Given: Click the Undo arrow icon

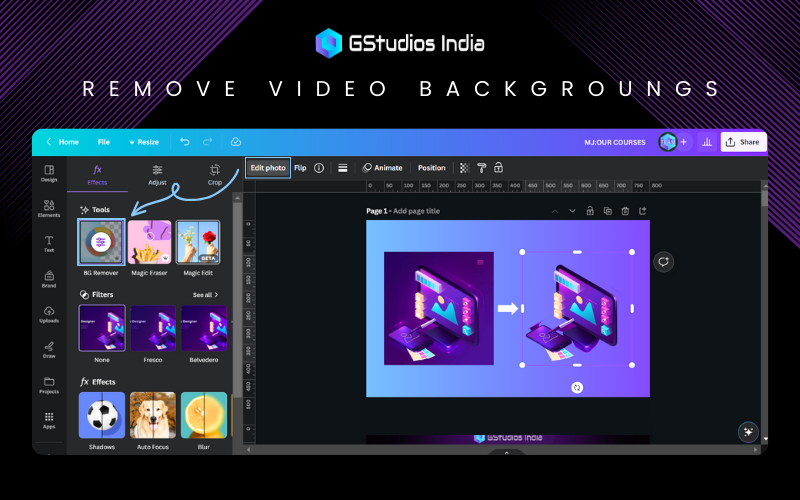Looking at the screenshot, I should pos(185,142).
